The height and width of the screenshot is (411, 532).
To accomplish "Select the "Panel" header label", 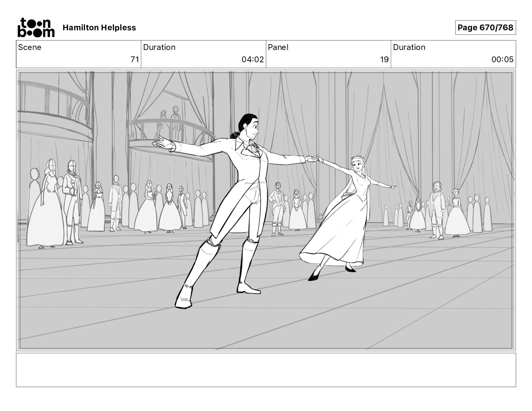I will pos(278,47).
